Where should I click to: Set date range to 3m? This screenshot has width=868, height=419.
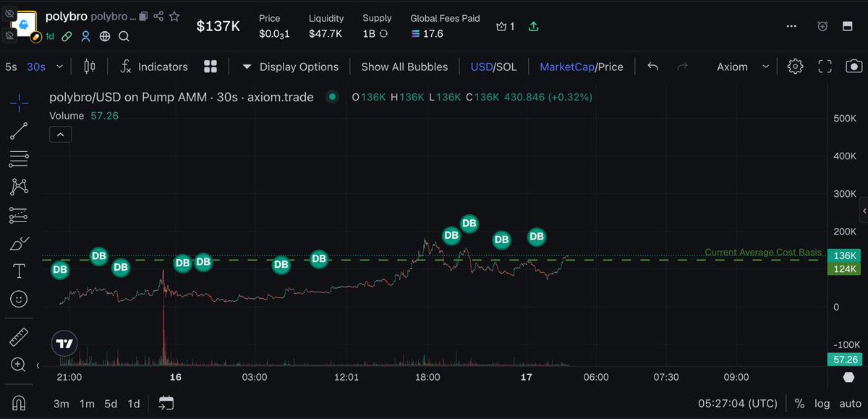coord(61,403)
